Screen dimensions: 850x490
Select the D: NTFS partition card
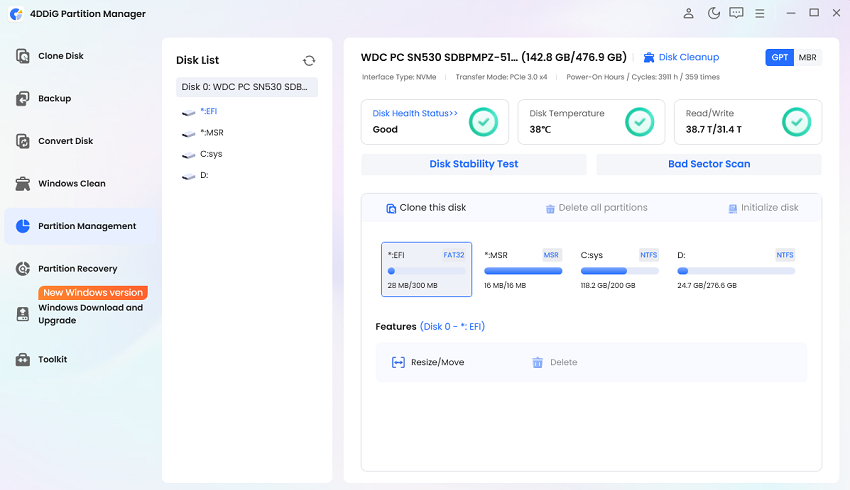tap(736, 269)
